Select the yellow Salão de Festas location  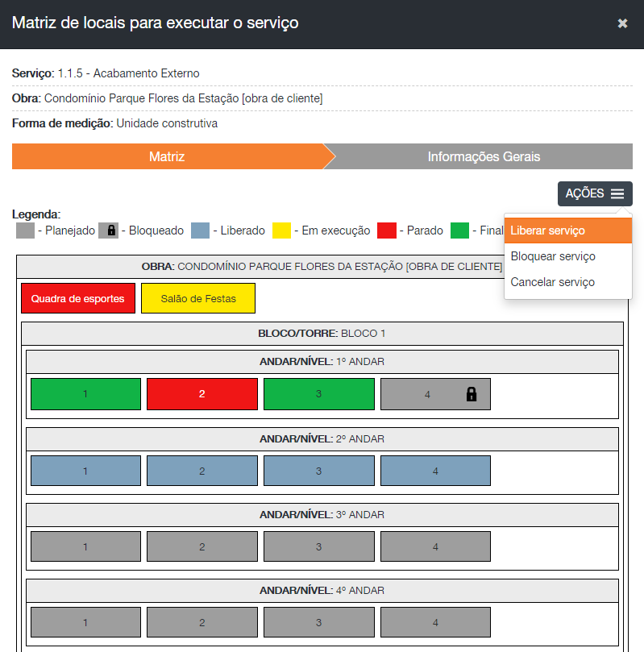pos(198,298)
